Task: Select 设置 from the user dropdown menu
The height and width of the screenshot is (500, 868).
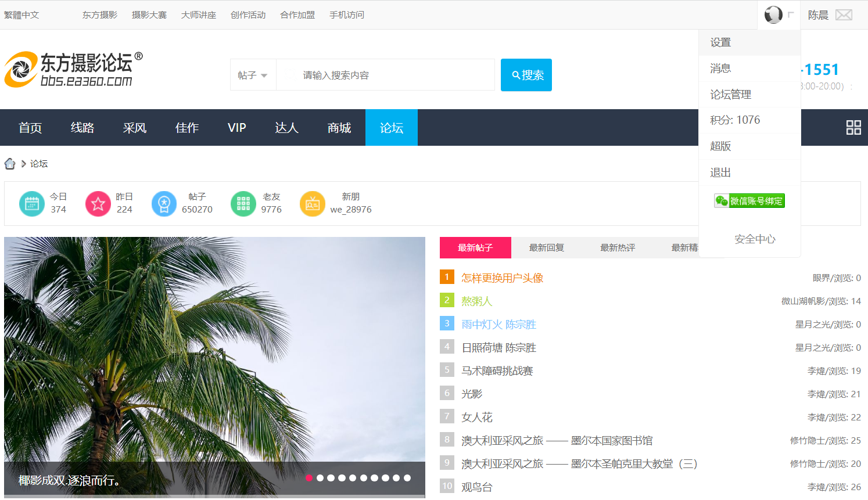Action: click(720, 42)
